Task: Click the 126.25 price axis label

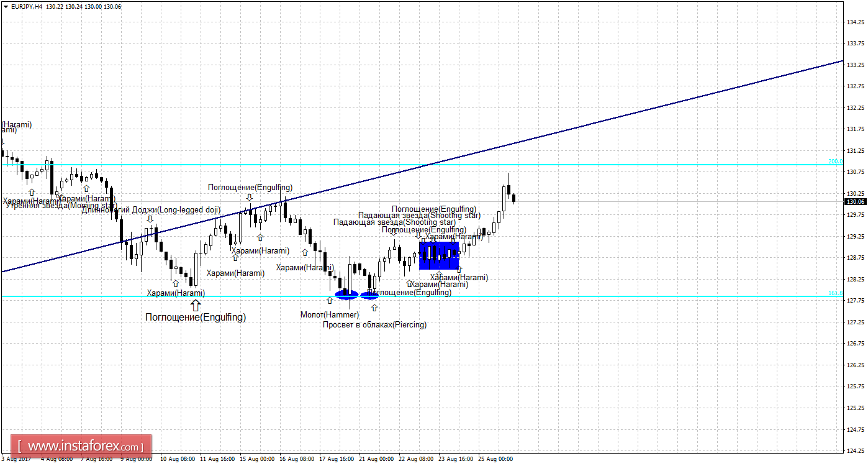Action: coord(856,365)
